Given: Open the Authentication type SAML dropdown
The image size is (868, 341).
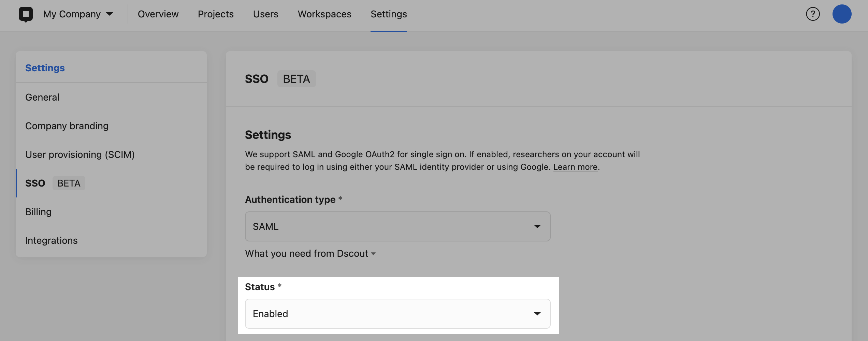Looking at the screenshot, I should click(397, 226).
